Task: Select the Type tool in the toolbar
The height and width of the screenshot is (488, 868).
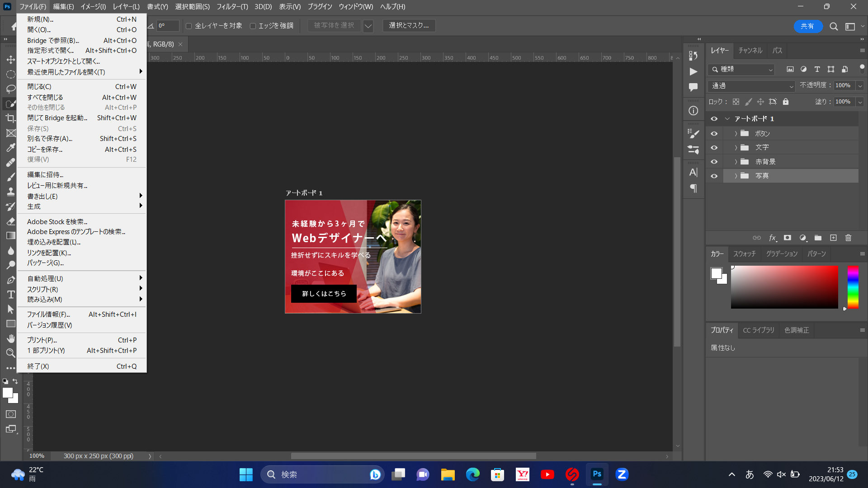Action: tap(11, 295)
